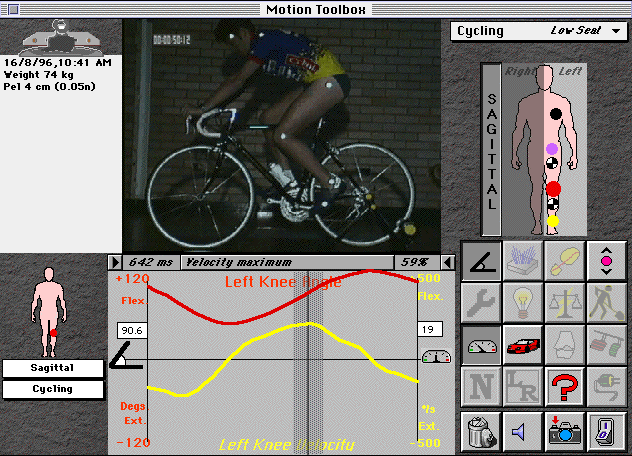This screenshot has height=456, width=632.
Task: Open the Cycling Low Seat dropdown
Action: 538,30
